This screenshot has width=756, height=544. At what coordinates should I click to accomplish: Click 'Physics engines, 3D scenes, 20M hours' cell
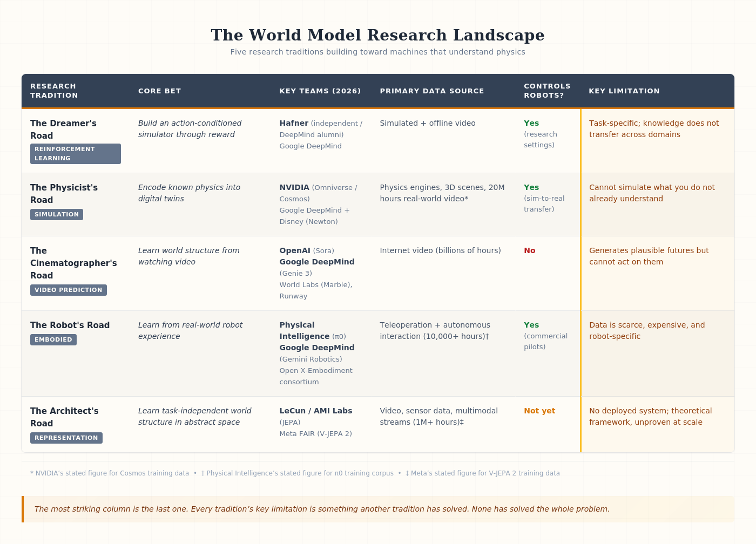[442, 193]
